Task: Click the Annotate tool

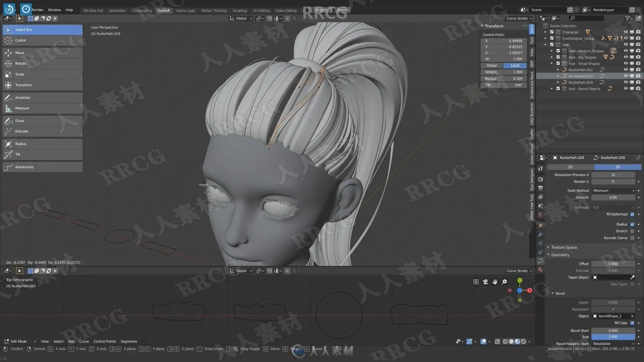Action: [22, 98]
